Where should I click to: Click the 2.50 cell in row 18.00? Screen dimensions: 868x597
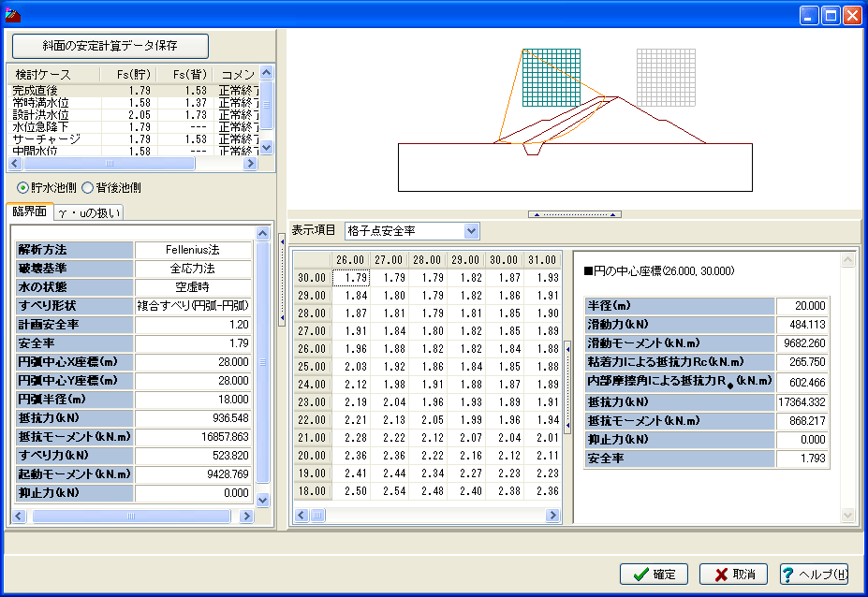point(351,491)
